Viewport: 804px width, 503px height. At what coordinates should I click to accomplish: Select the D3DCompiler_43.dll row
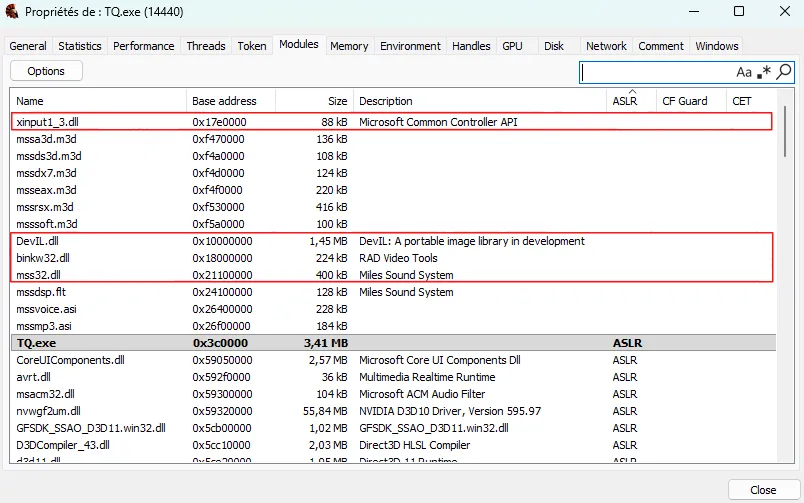point(393,445)
